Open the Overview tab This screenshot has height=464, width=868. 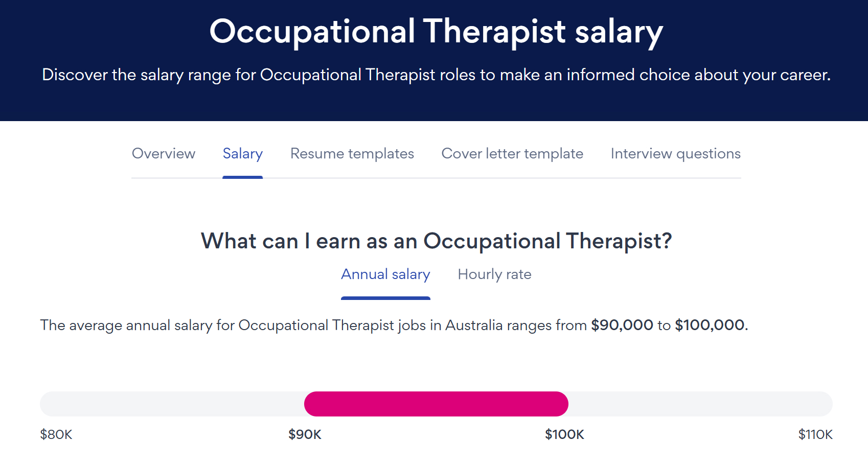tap(164, 153)
